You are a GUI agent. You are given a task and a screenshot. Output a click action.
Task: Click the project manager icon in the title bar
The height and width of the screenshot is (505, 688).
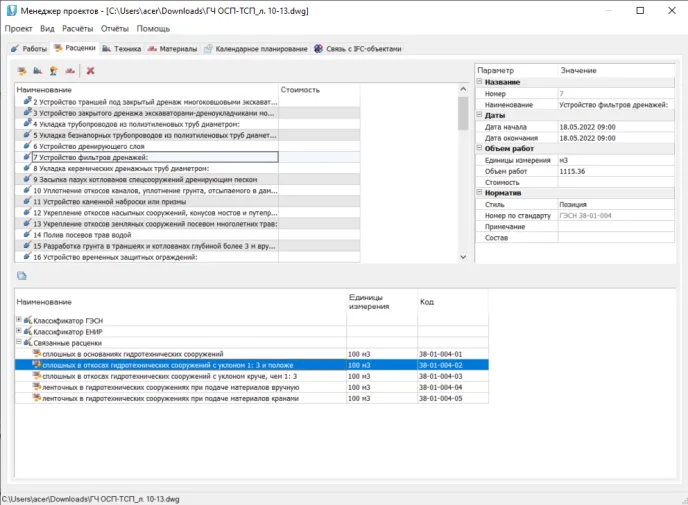click(11, 10)
